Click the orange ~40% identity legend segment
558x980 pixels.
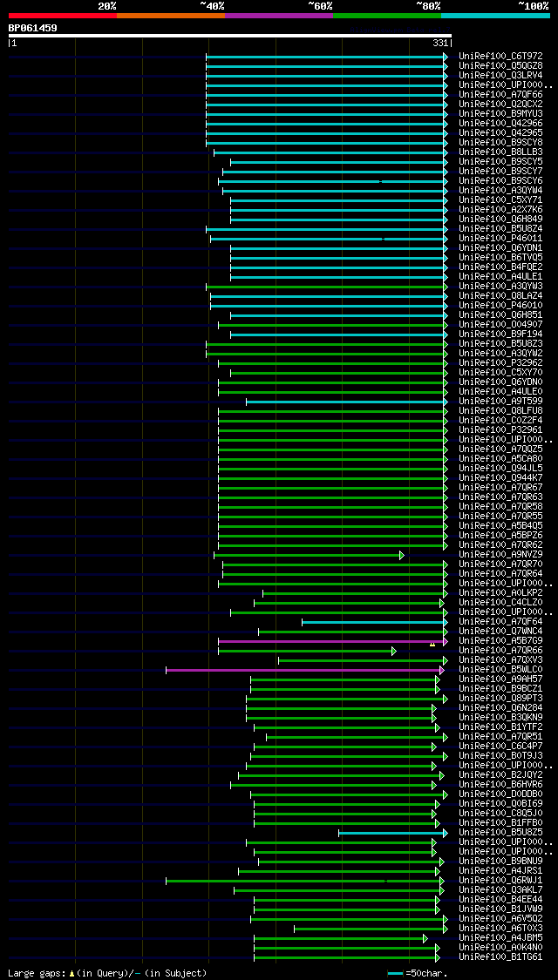click(171, 15)
